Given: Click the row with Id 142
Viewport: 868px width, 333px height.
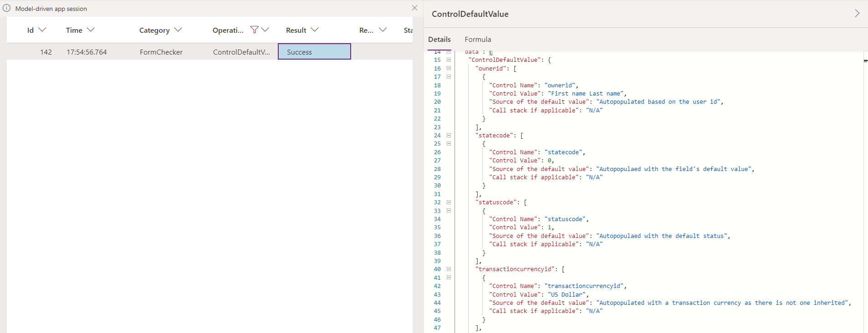Looking at the screenshot, I should (46, 52).
